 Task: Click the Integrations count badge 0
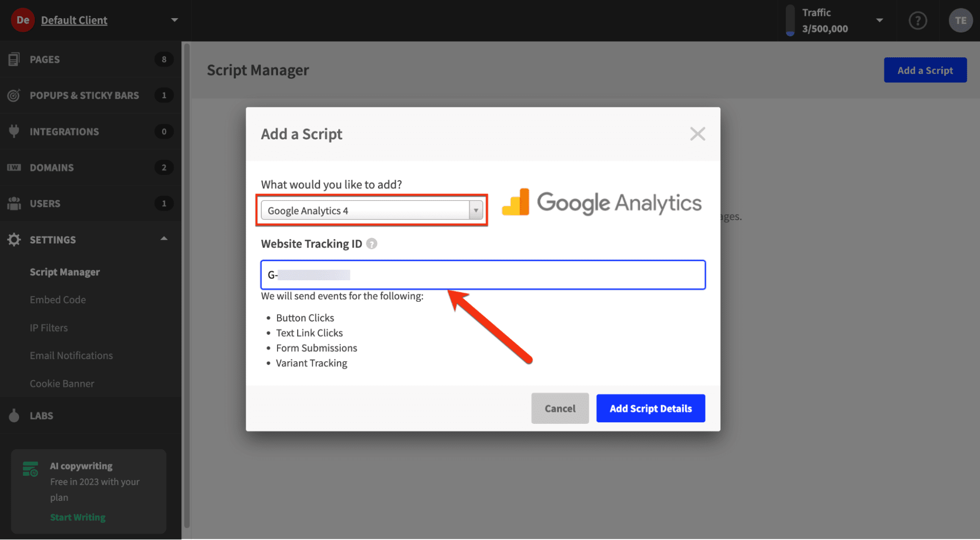[164, 131]
